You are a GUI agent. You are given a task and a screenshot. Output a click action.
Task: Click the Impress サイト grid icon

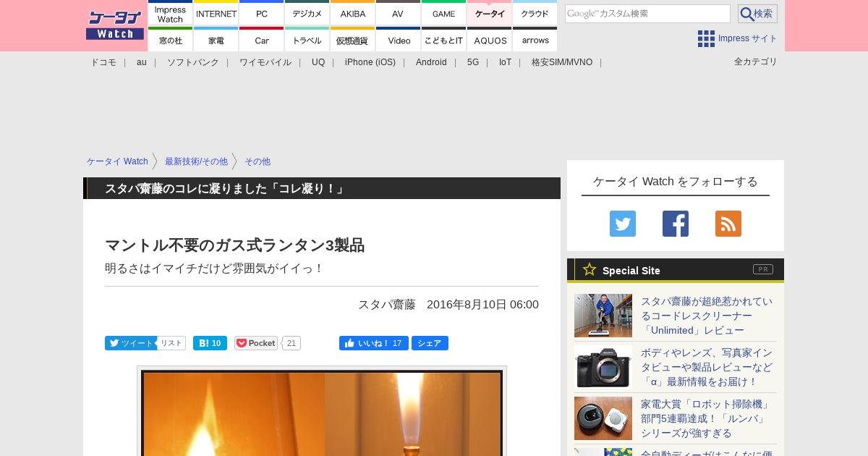[x=706, y=38]
